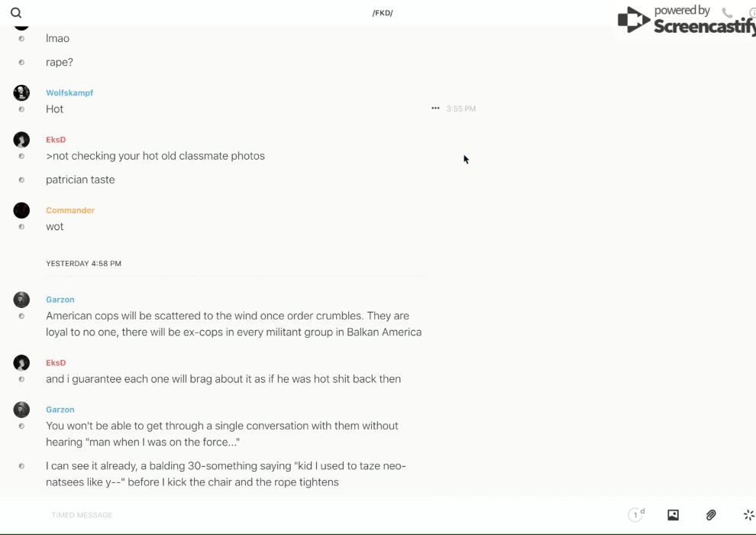
Task: Send a ping with the ping icon
Action: (x=748, y=515)
